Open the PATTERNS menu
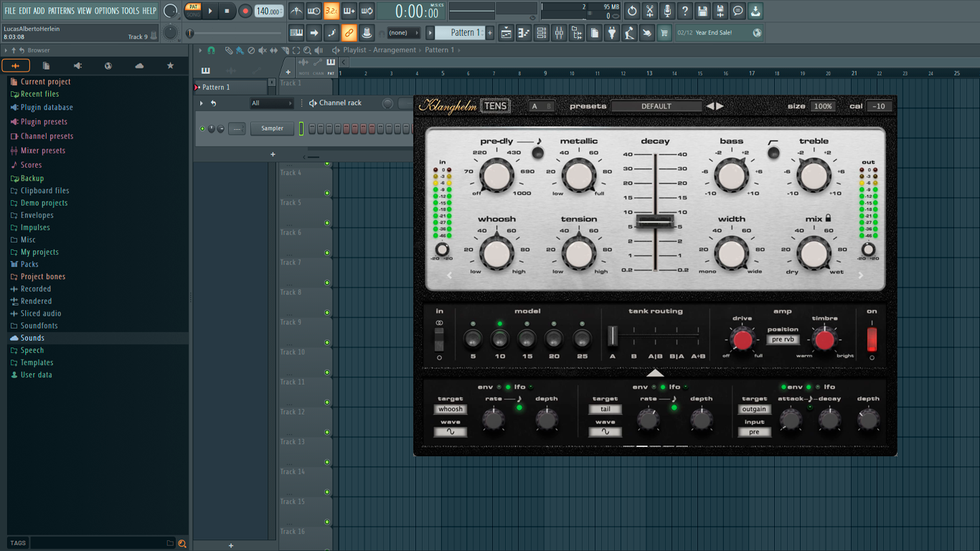This screenshot has height=551, width=980. point(61,11)
